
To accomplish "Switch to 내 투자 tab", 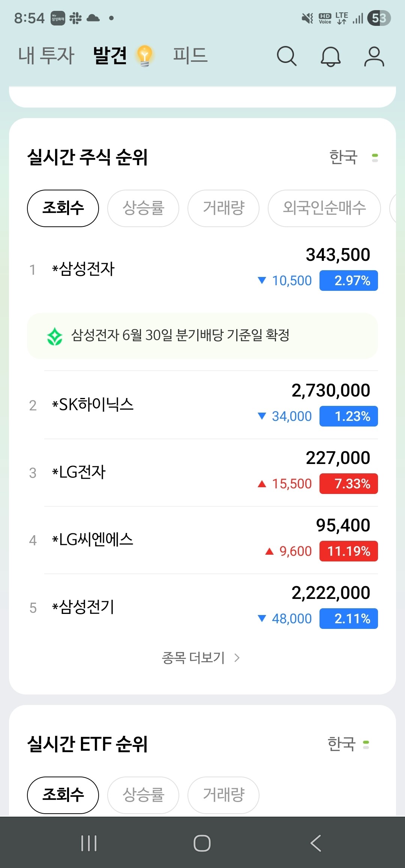I will 46,55.
